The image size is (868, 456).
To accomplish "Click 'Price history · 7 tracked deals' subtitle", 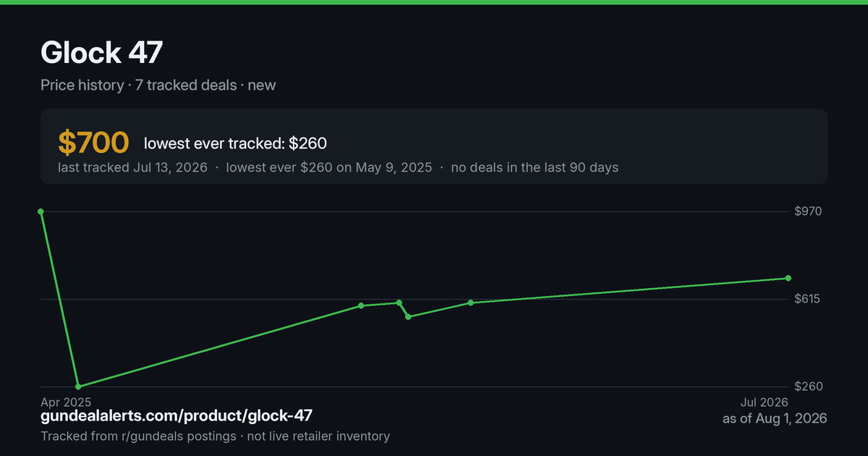I will pos(138,85).
